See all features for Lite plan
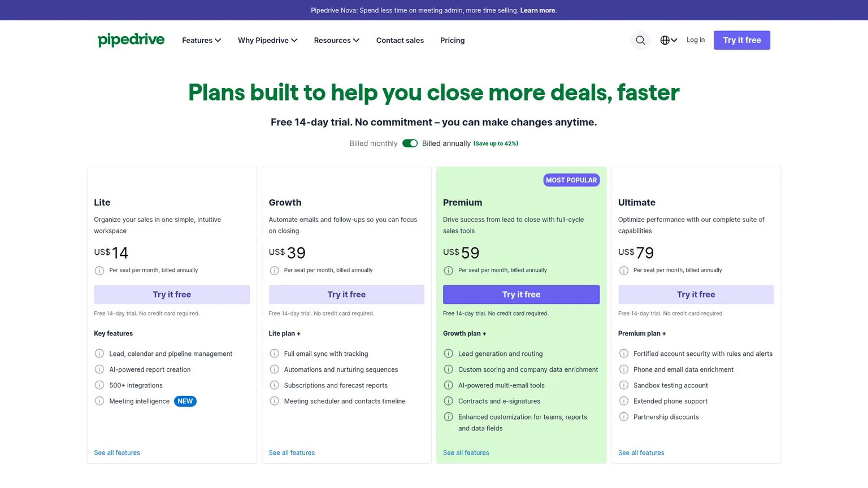Viewport: 868px width, 488px height. [x=117, y=453]
